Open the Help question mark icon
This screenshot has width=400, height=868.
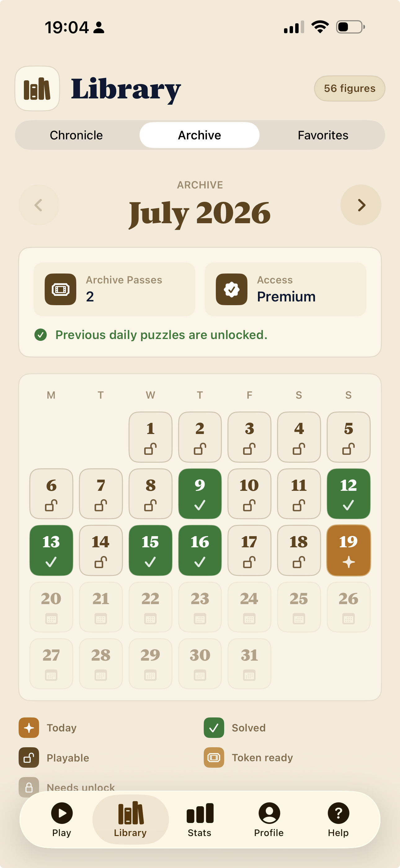pos(338,813)
